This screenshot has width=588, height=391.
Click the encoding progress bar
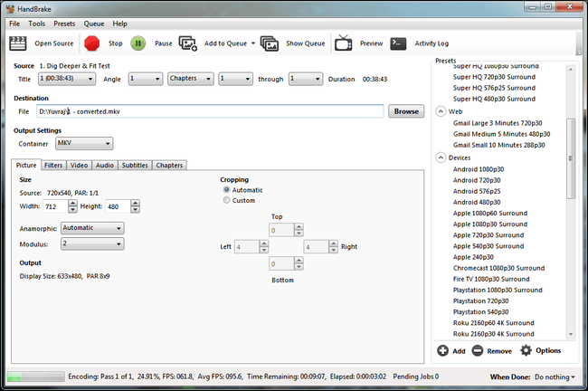click(29, 377)
